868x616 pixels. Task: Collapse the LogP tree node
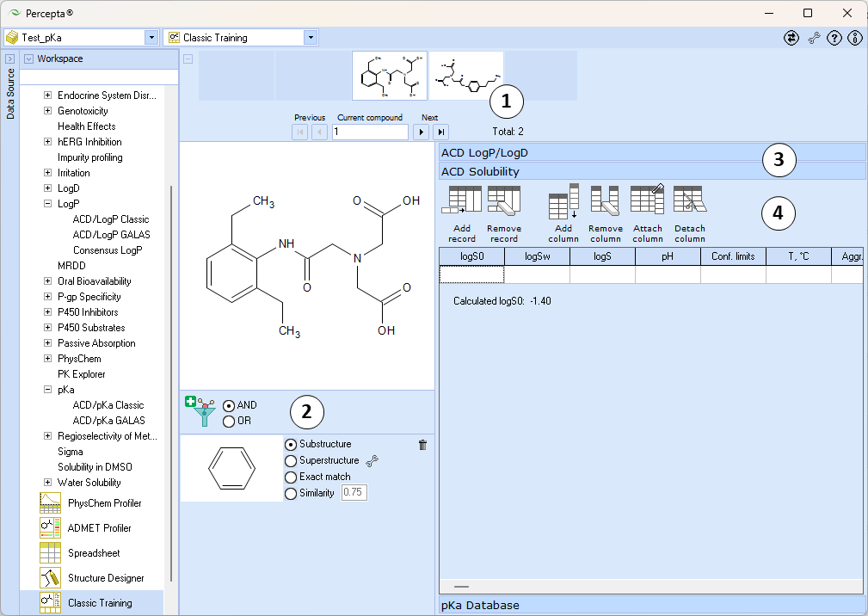coord(47,203)
